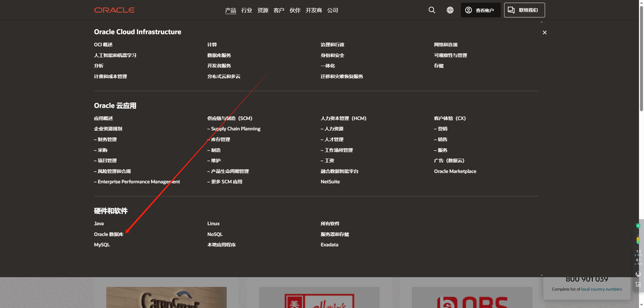This screenshot has width=644, height=308.
Task: Open 产品生命周期管理 link
Action: tap(228, 171)
